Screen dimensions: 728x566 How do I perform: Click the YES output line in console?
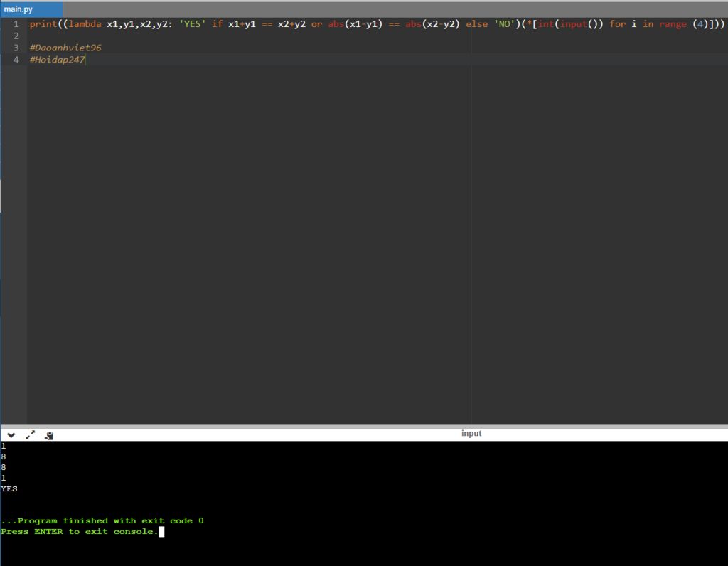click(9, 489)
